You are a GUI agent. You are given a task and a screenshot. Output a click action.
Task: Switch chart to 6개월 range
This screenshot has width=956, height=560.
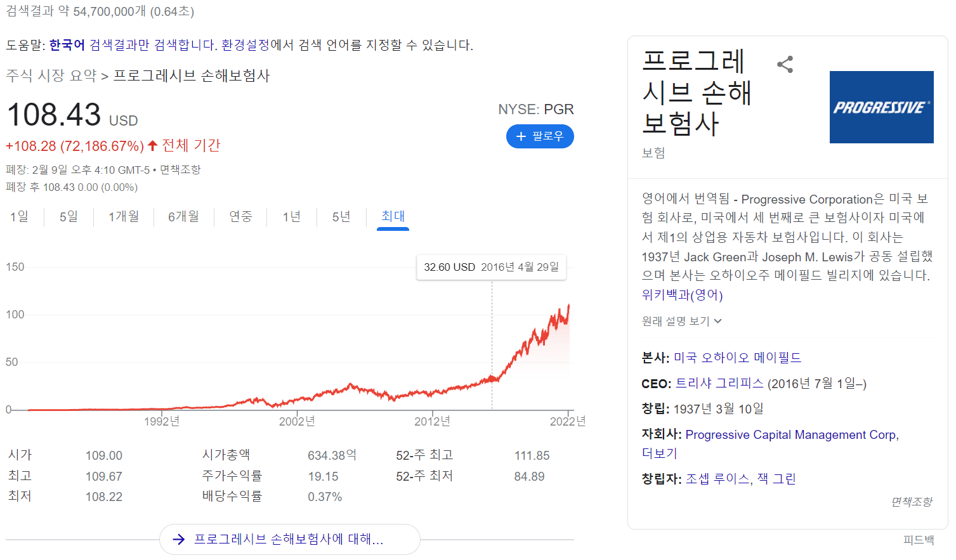[x=183, y=217]
